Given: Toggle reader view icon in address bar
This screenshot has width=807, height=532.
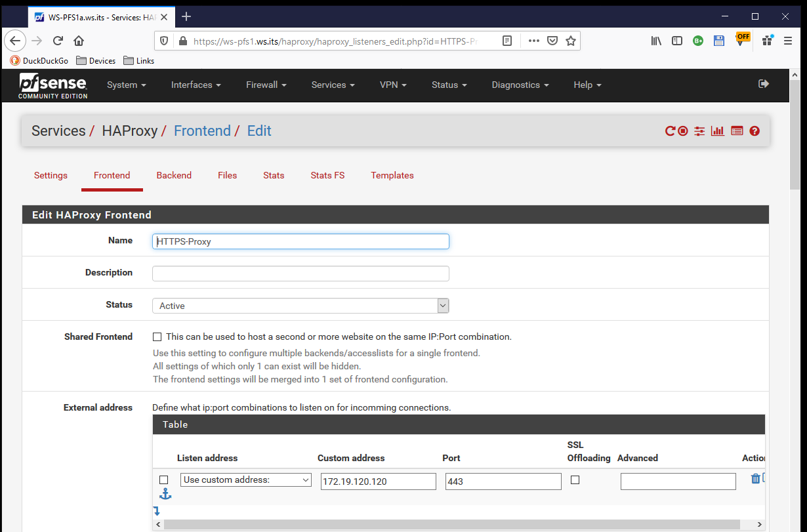Looking at the screenshot, I should click(x=507, y=41).
